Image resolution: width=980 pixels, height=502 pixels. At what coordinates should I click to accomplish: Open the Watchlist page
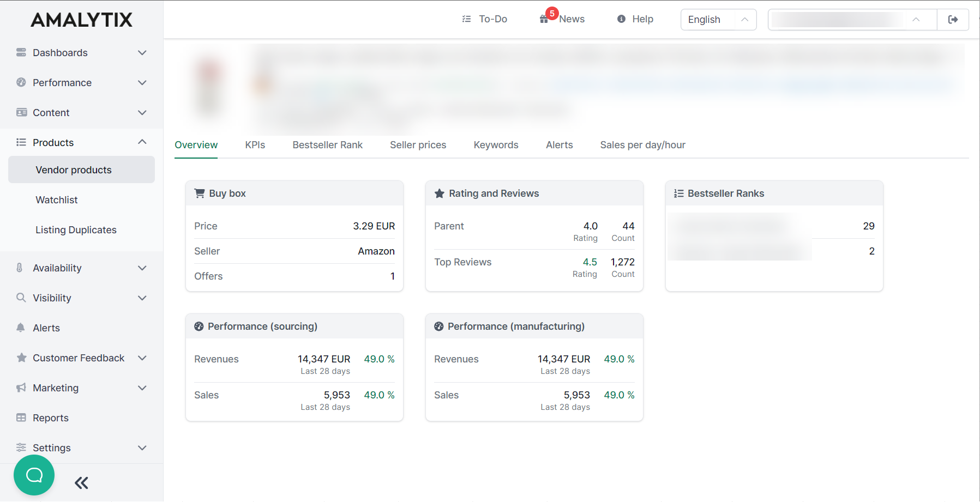pos(57,200)
